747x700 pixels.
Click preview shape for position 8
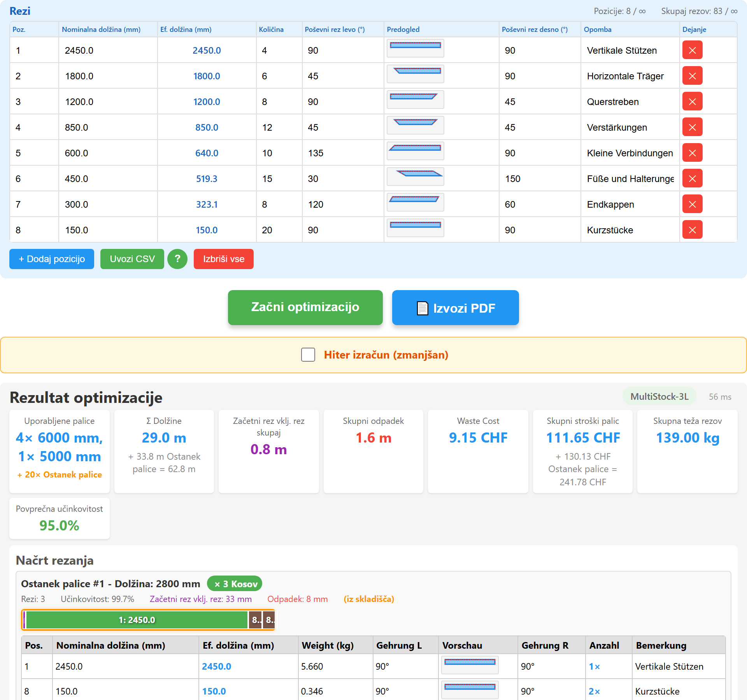click(415, 228)
